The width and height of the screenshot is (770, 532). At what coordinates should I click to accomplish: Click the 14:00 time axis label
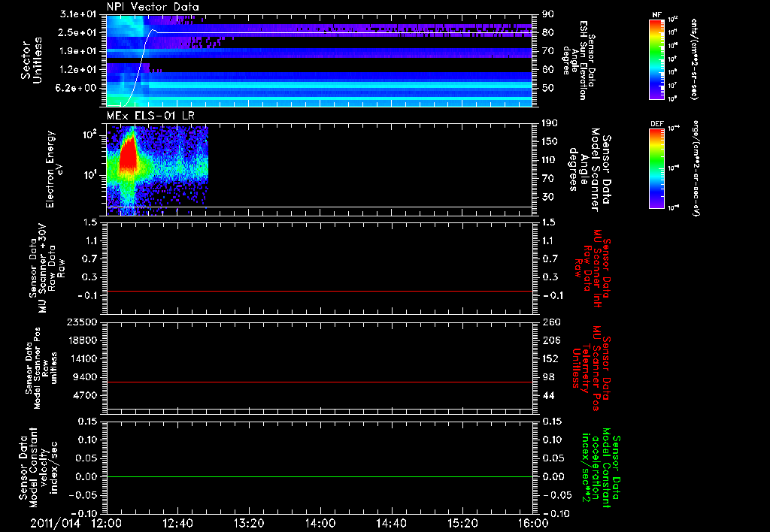(320, 524)
